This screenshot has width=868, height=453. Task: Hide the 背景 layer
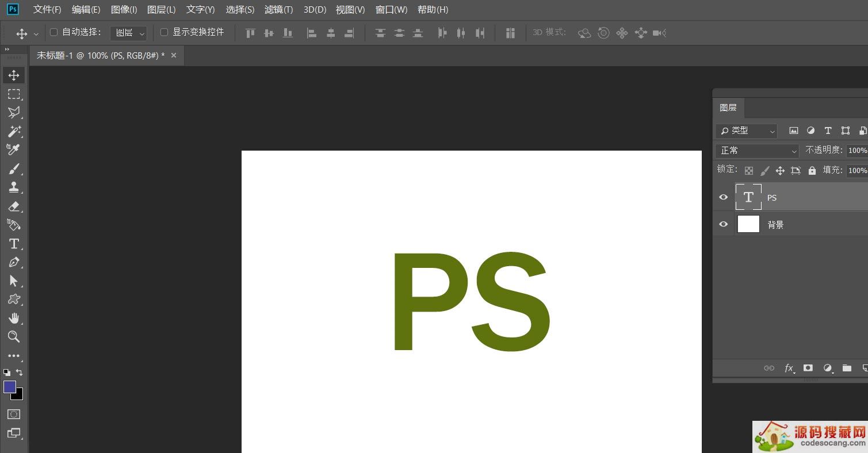(724, 224)
